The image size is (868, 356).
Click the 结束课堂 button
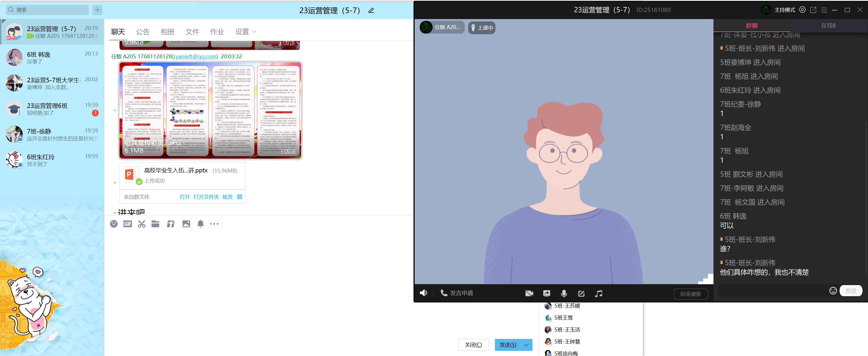(x=690, y=294)
